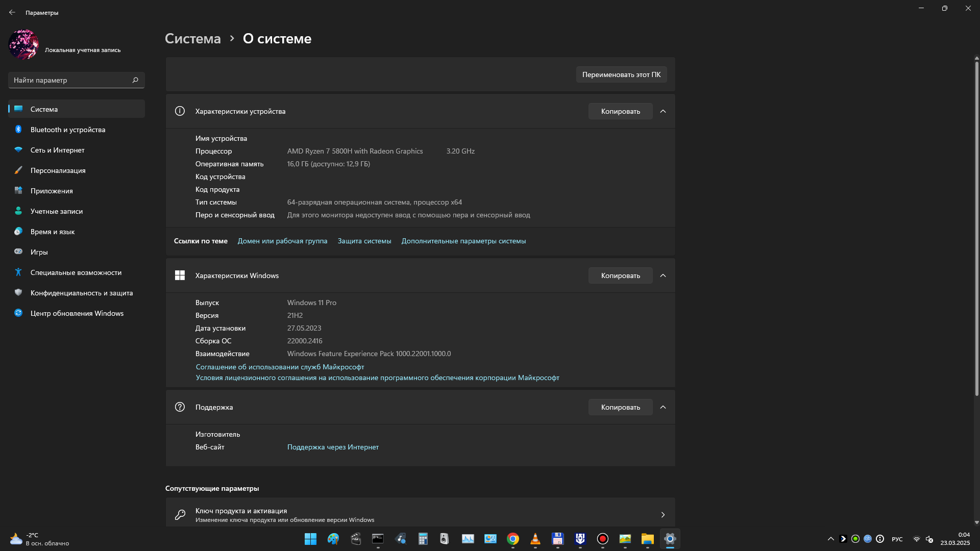980x551 pixels.
Task: Open Центр обновления Windows
Action: 77,313
